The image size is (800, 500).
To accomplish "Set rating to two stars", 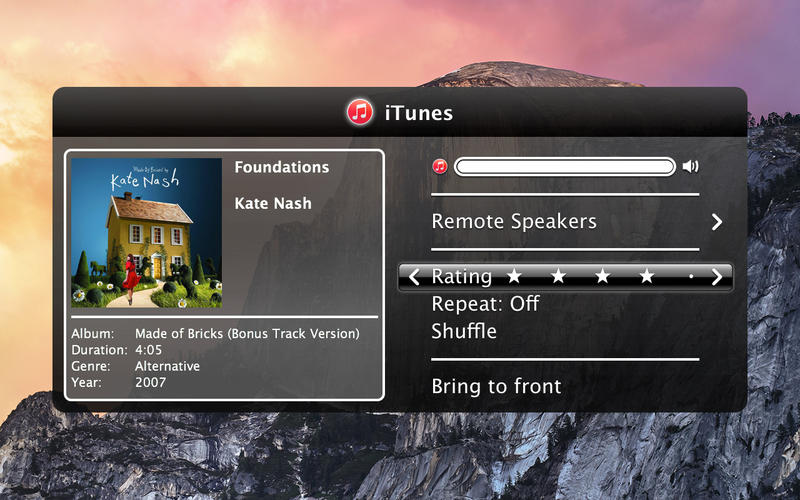I will click(559, 276).
